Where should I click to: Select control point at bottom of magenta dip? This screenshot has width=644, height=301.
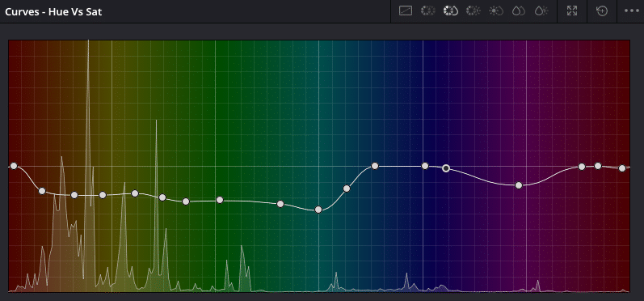tap(519, 185)
